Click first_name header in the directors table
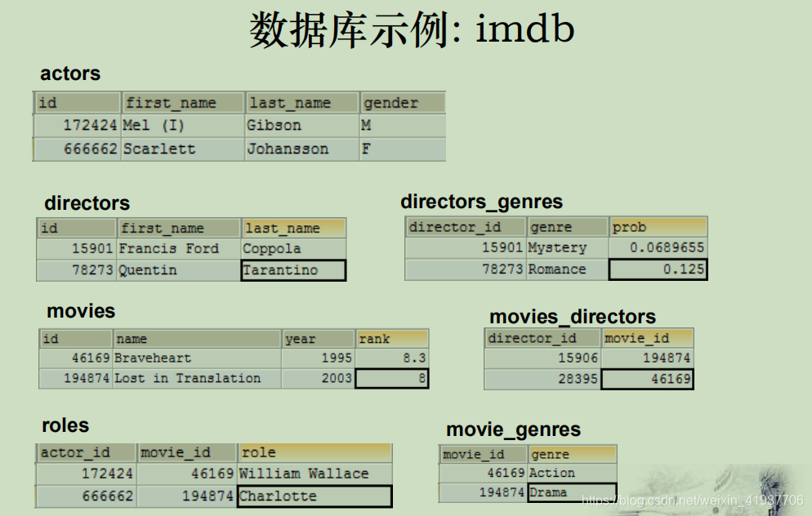 click(179, 229)
